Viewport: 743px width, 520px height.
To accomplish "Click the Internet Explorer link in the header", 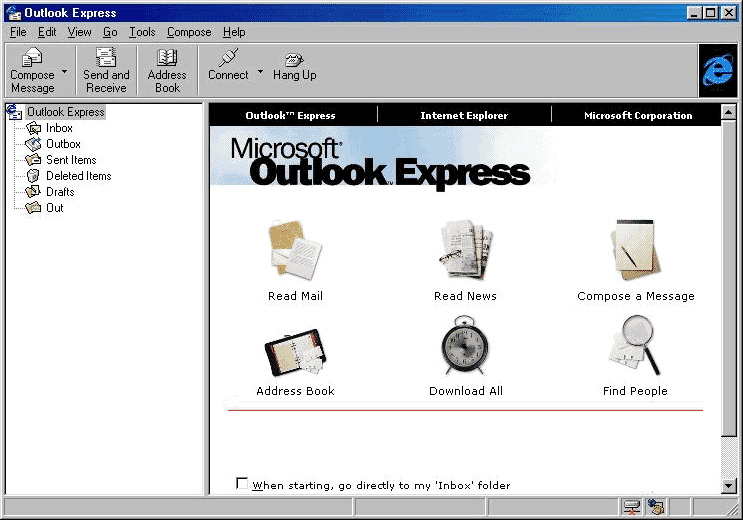I will point(464,116).
